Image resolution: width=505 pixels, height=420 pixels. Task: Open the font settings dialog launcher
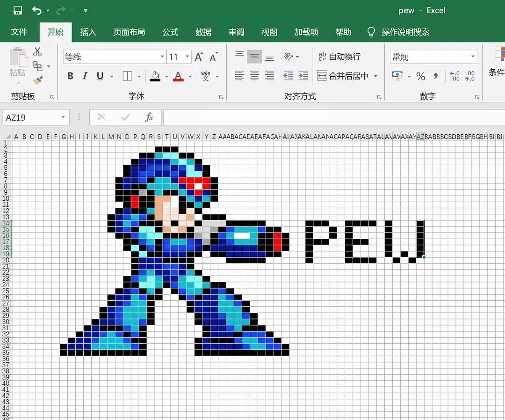pyautogui.click(x=221, y=97)
